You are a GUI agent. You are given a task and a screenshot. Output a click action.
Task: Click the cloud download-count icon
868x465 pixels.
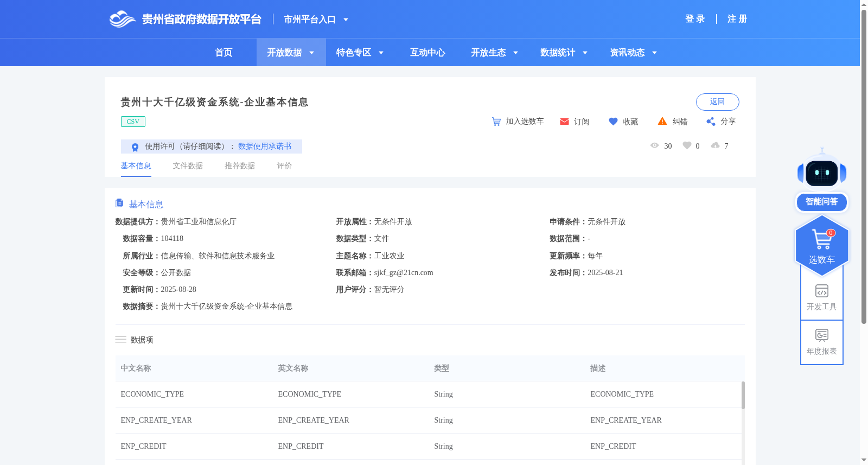tap(716, 145)
